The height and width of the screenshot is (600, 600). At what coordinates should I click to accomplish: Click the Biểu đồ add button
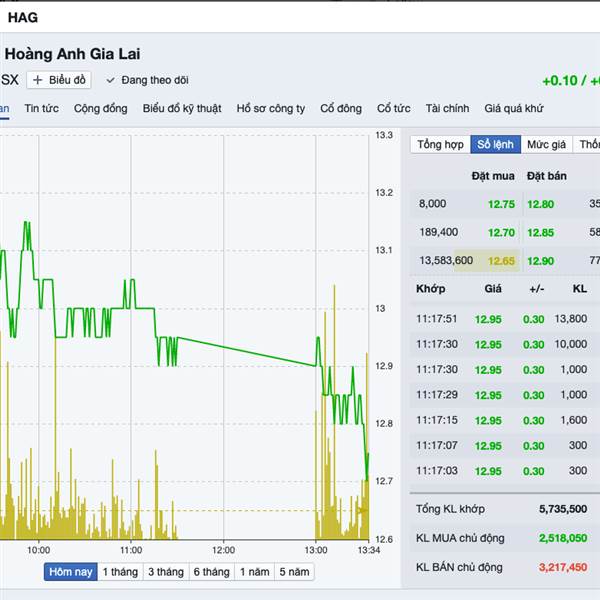coord(59,80)
